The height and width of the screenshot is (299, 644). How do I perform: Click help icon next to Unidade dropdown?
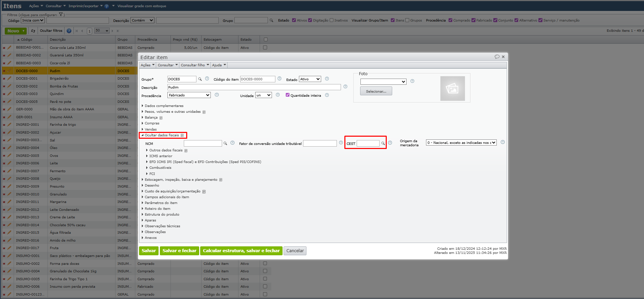pyautogui.click(x=278, y=95)
